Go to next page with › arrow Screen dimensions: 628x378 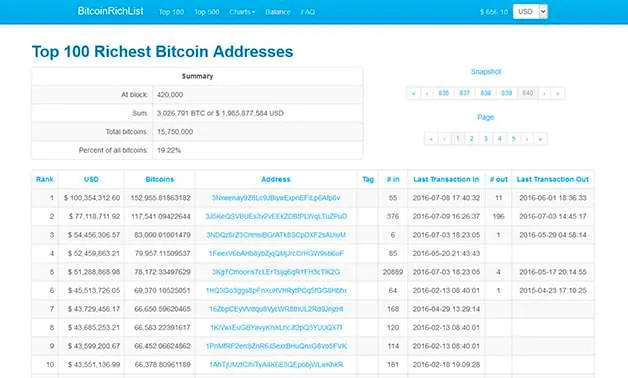tap(527, 139)
